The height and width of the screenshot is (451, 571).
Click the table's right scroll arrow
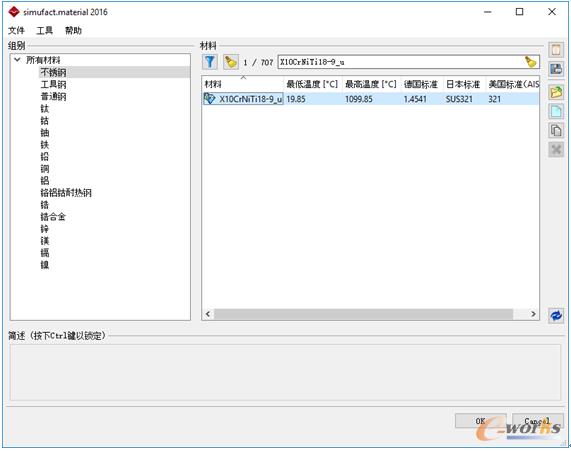(x=533, y=314)
